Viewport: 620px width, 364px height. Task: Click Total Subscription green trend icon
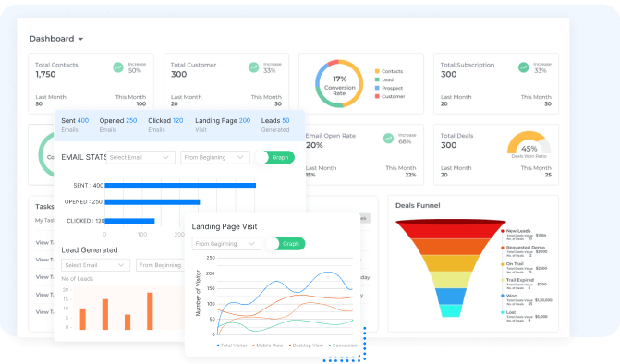point(523,67)
